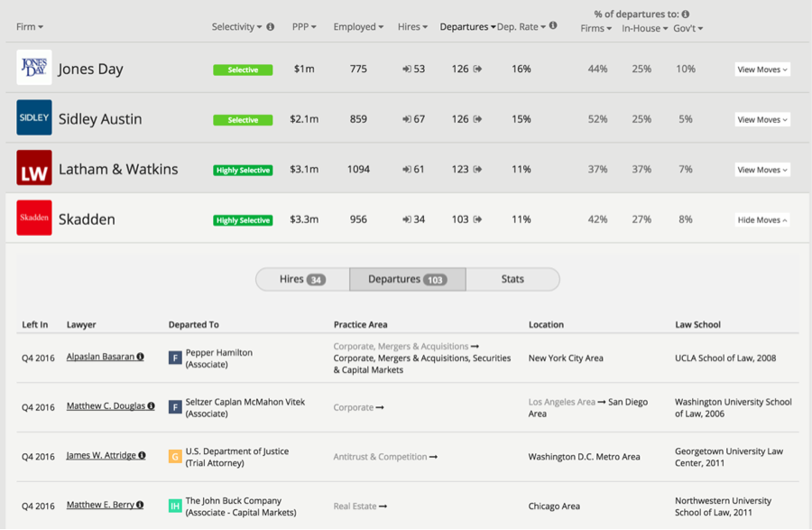Click the F firm badge beside Pepper Hamilton
812x530 pixels.
click(175, 358)
